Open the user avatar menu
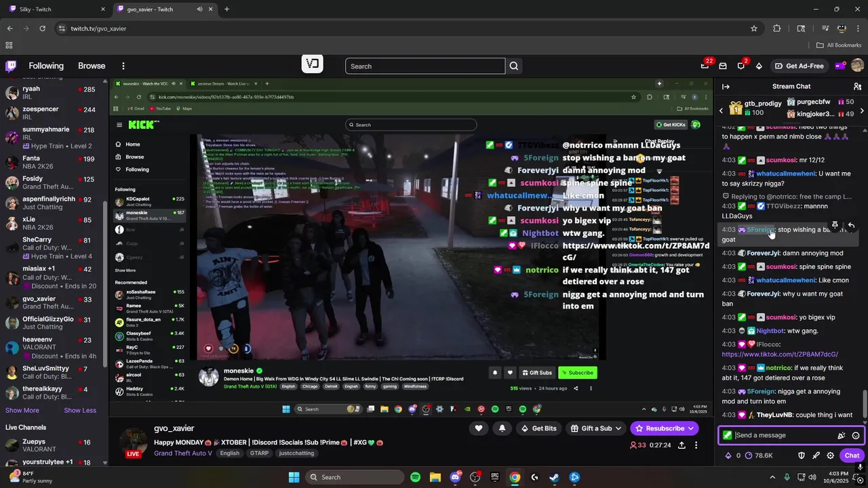 [x=857, y=66]
